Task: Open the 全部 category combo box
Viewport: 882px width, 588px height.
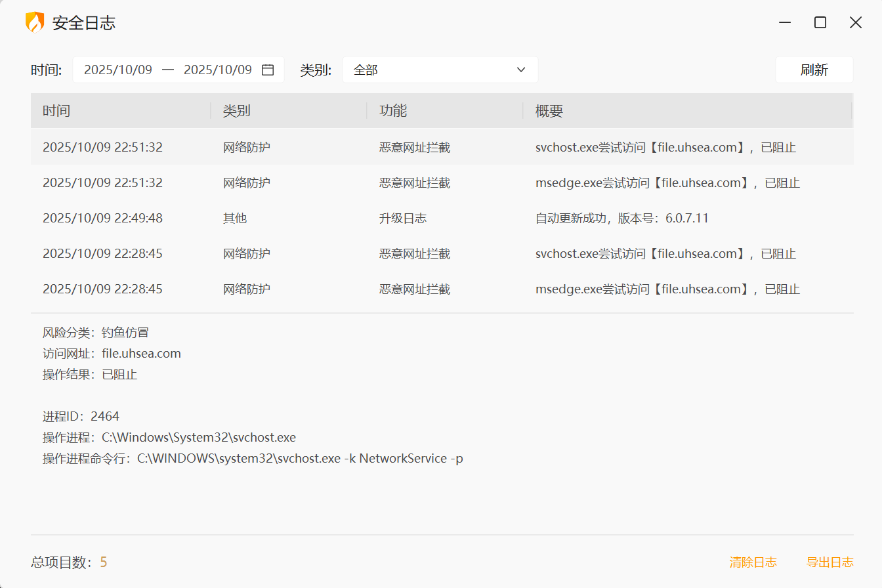Action: [x=433, y=70]
